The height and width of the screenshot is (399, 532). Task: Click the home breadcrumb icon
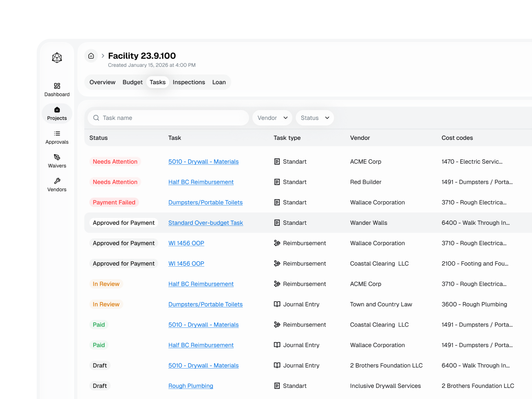pyautogui.click(x=91, y=56)
